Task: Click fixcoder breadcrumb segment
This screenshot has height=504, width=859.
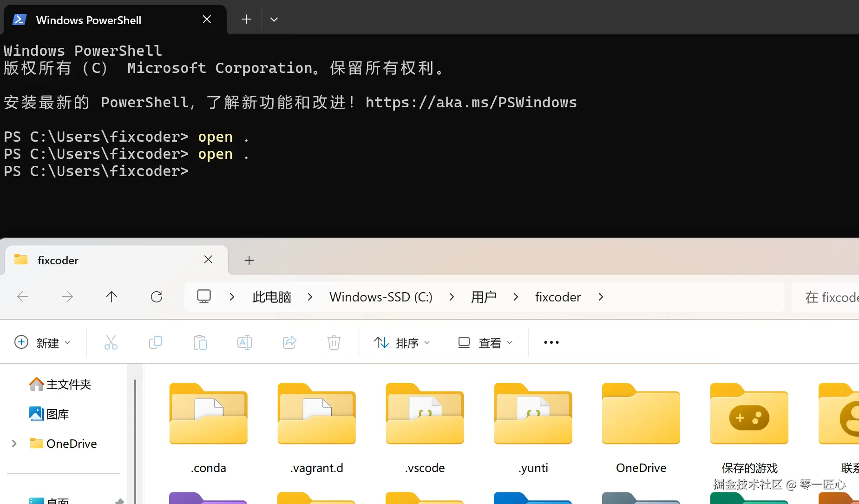Action: pyautogui.click(x=558, y=297)
